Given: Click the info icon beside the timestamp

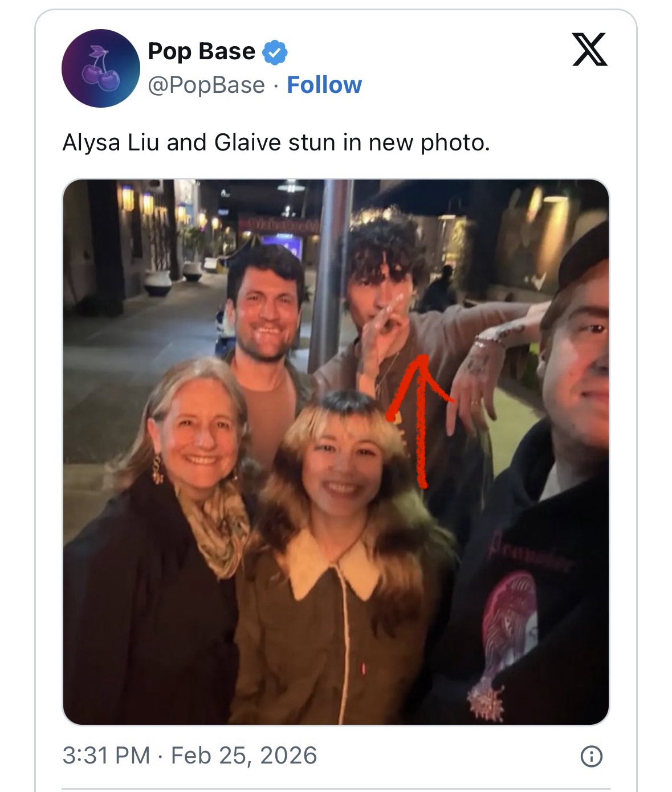Looking at the screenshot, I should [x=591, y=756].
